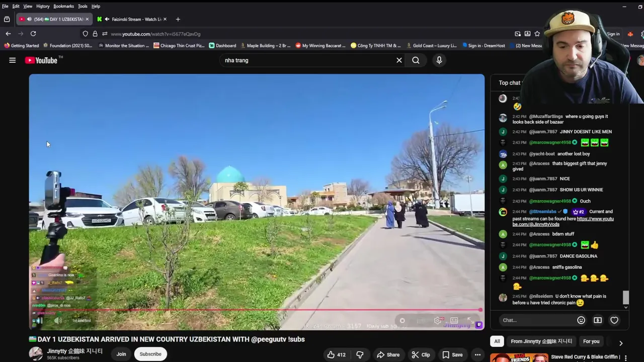Image resolution: width=644 pixels, height=362 pixels.
Task: Open Jinnytty channel name link
Action: 75,351
